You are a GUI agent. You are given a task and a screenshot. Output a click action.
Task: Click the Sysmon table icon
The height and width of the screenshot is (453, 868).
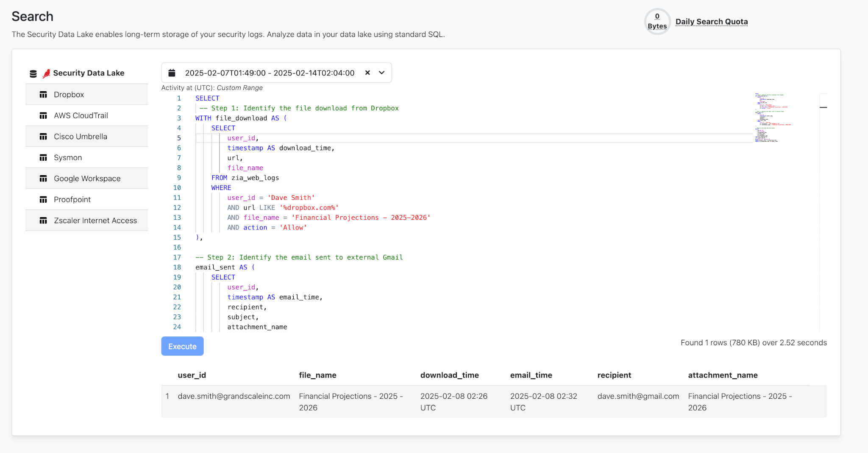[43, 158]
